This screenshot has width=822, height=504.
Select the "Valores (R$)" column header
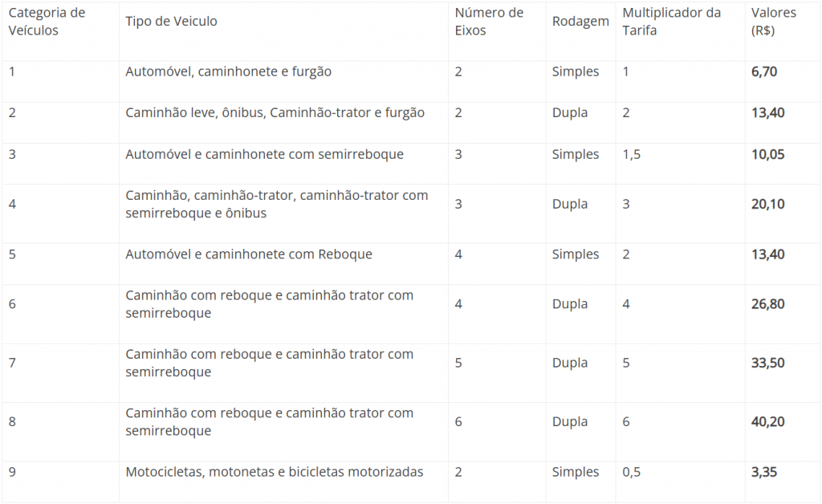[x=773, y=22]
